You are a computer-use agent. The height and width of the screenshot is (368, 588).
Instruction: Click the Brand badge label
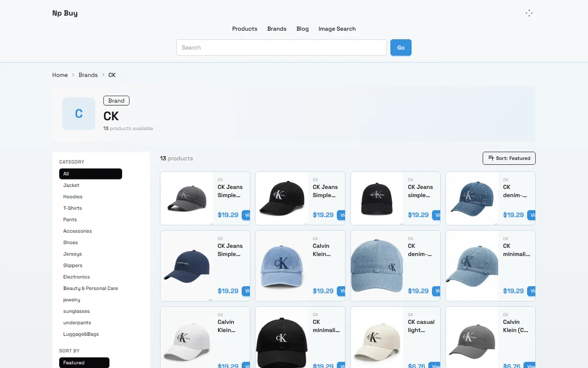click(x=116, y=101)
